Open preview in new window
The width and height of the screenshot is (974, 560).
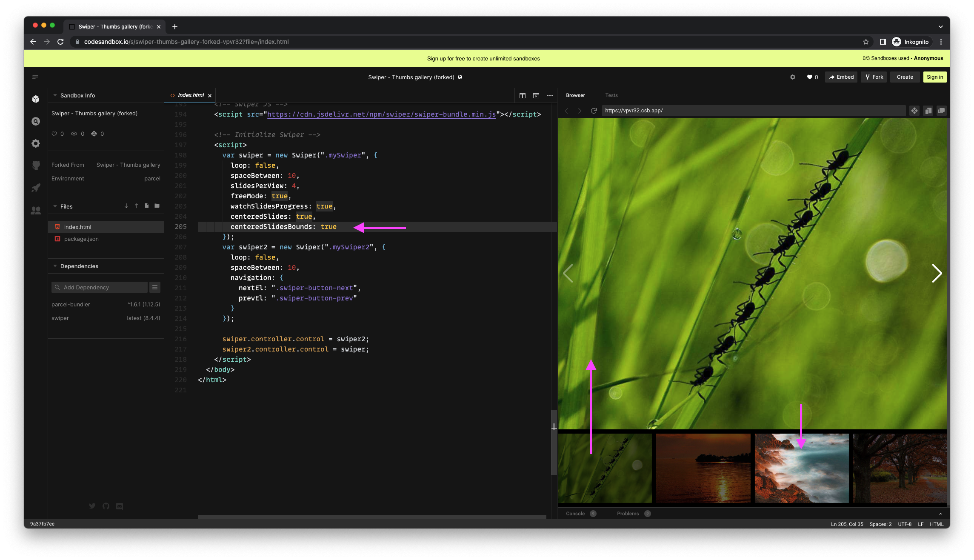point(941,111)
